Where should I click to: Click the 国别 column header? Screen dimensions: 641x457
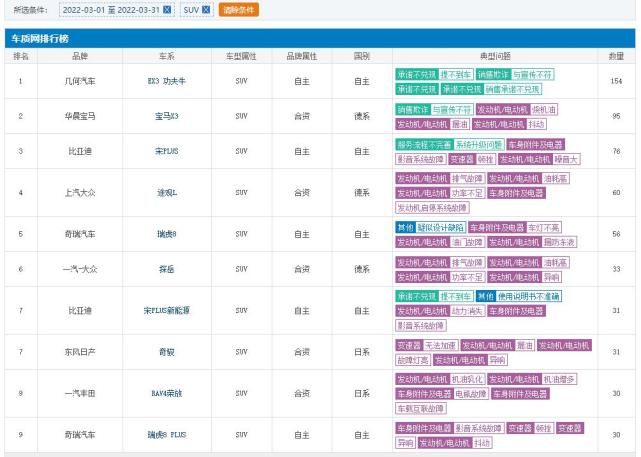point(362,56)
